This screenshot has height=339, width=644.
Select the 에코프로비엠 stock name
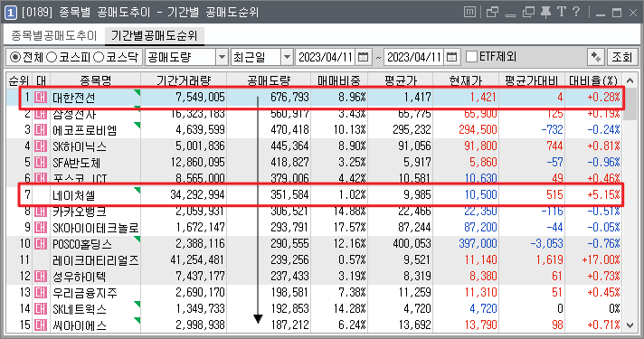(85, 130)
